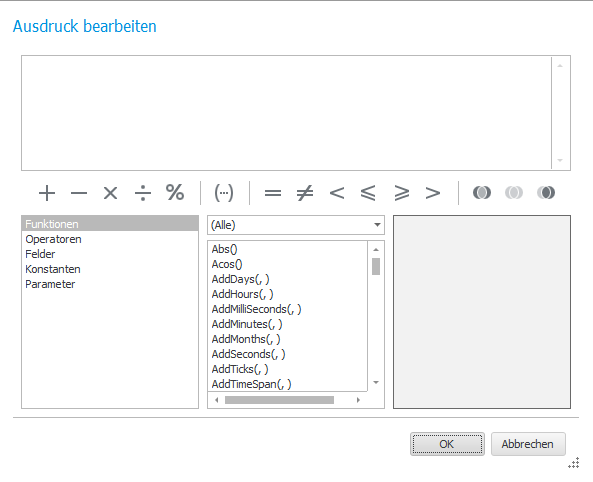Insert the logical NOT operator icon
Image resolution: width=593 pixels, height=482 pixels.
(546, 193)
